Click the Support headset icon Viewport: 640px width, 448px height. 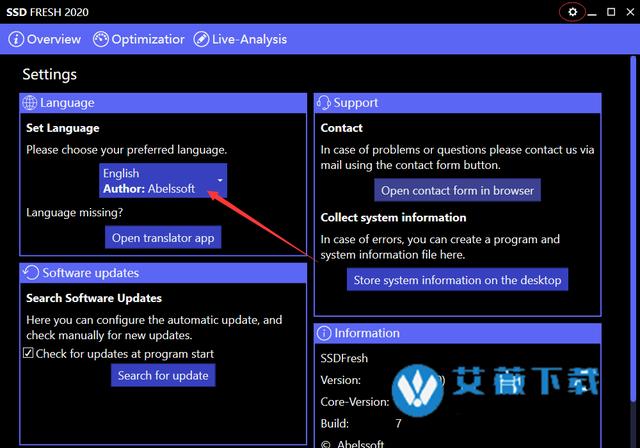(x=324, y=103)
